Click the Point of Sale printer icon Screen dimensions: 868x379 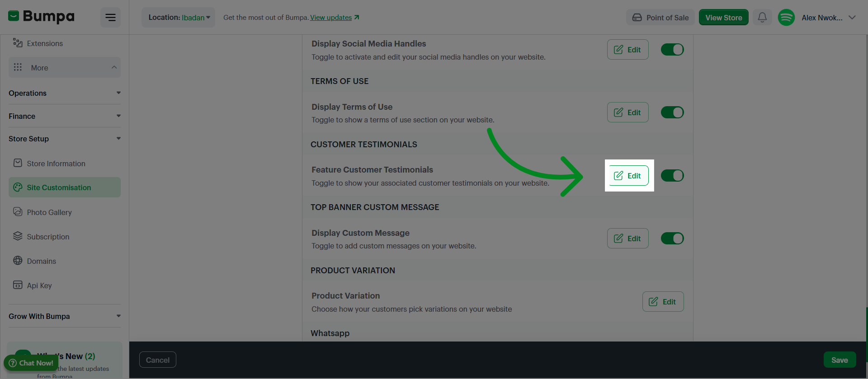(637, 18)
